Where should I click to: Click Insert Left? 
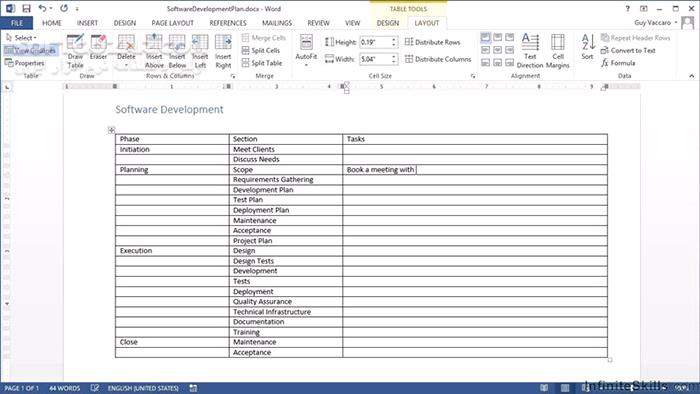200,51
